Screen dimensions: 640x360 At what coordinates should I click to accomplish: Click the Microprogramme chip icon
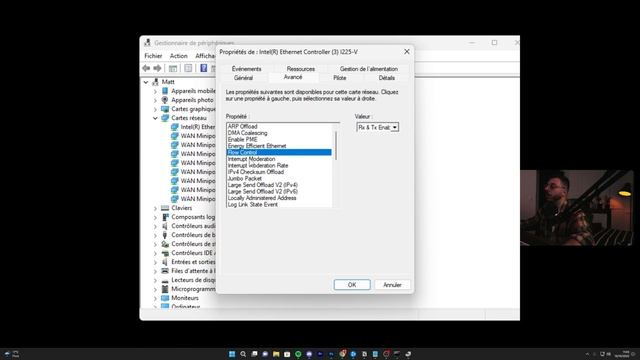(165, 289)
